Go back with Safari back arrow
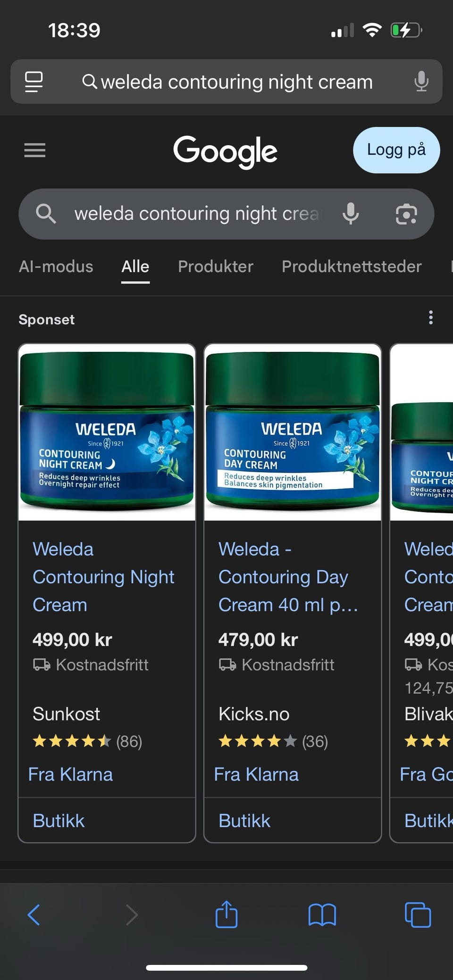The image size is (453, 980). coord(34,915)
